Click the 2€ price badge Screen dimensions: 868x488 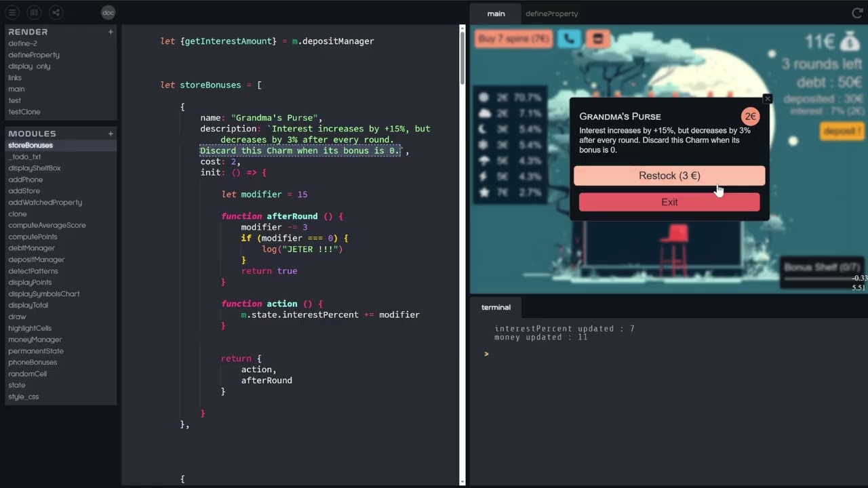750,117
